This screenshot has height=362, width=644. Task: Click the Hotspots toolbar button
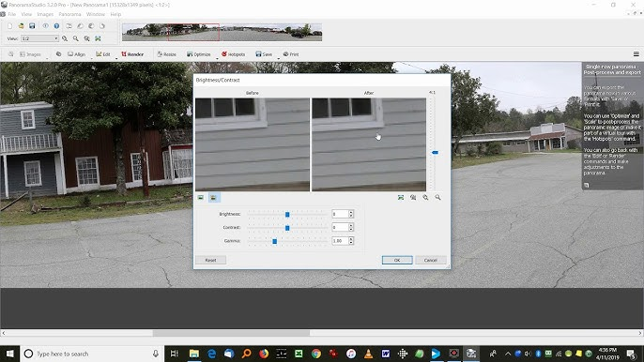tap(233, 54)
